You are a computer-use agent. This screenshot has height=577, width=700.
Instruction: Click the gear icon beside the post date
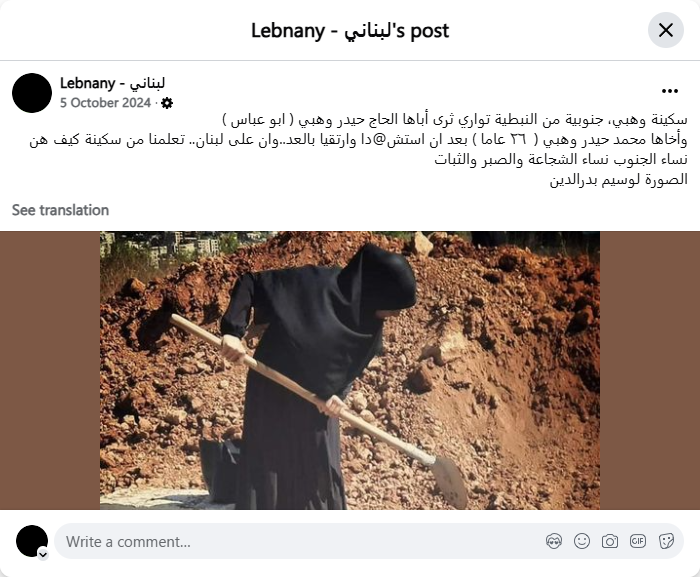167,103
